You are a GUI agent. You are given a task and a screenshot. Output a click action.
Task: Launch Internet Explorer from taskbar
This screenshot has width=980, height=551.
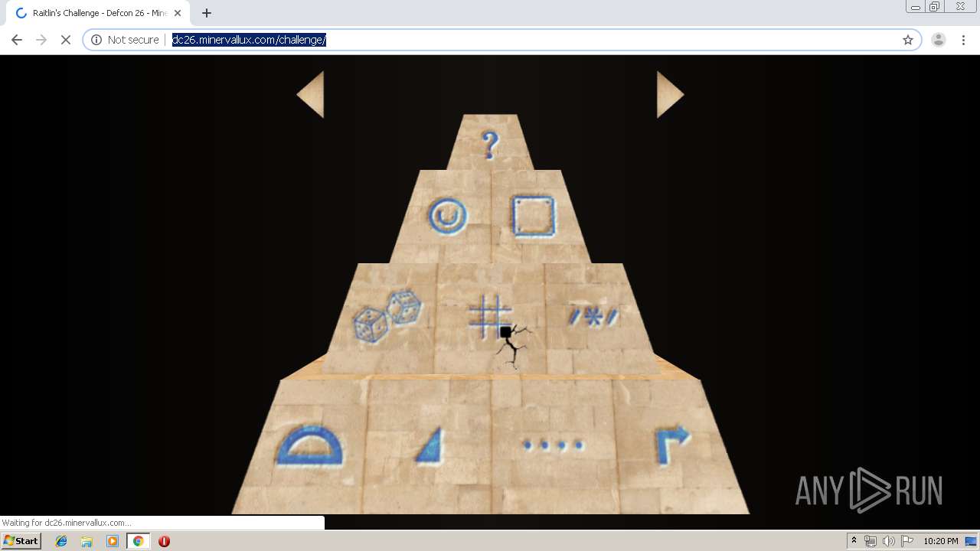pos(61,541)
